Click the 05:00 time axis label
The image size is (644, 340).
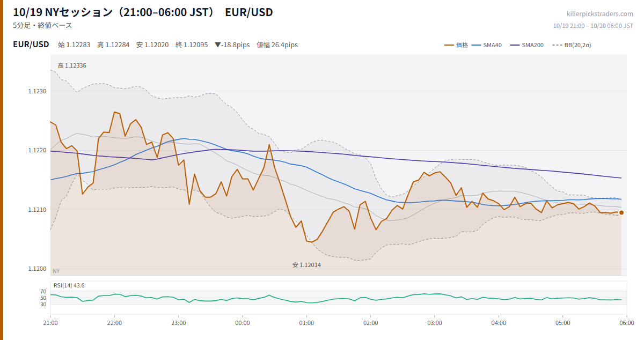point(562,323)
